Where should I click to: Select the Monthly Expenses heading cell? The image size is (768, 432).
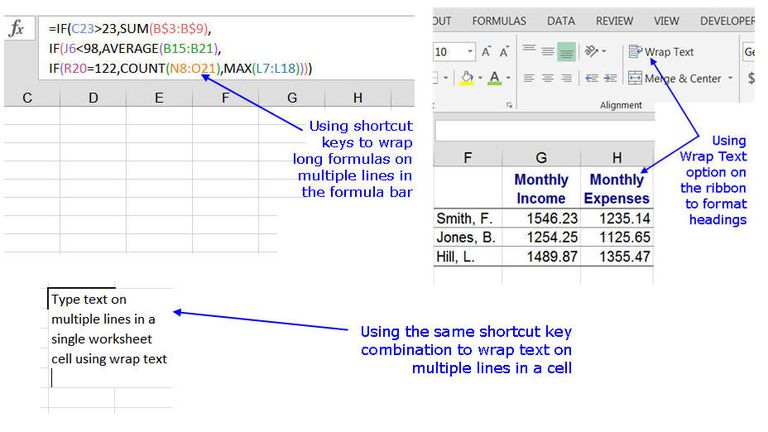click(617, 189)
